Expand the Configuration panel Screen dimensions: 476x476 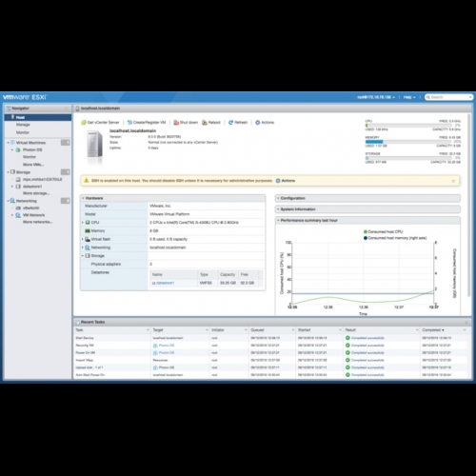[x=278, y=198]
